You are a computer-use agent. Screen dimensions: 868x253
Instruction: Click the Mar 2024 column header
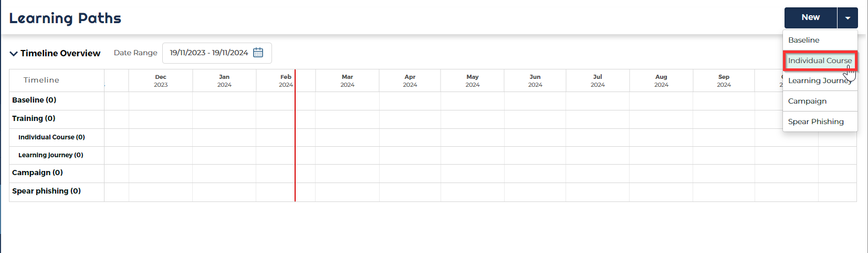347,80
